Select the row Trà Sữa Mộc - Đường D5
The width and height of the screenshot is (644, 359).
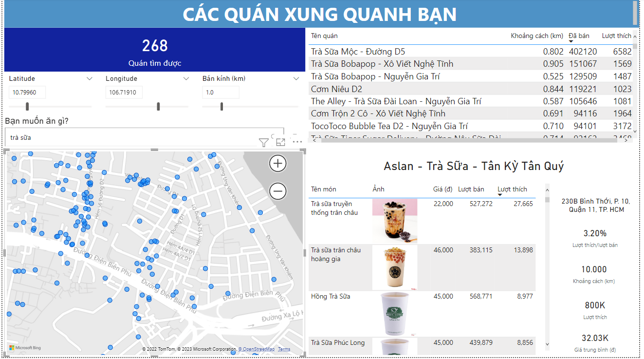tap(470, 51)
